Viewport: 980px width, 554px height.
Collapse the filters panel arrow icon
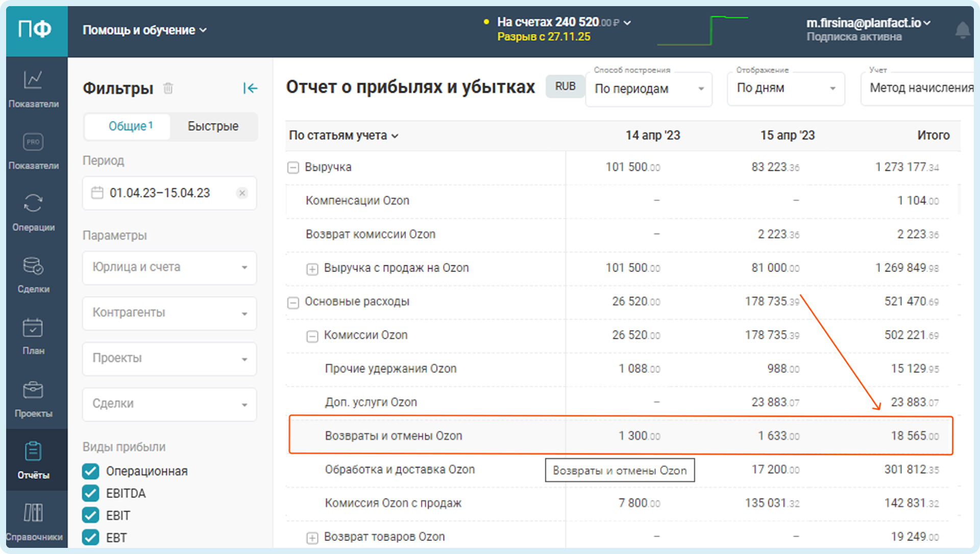pyautogui.click(x=250, y=88)
